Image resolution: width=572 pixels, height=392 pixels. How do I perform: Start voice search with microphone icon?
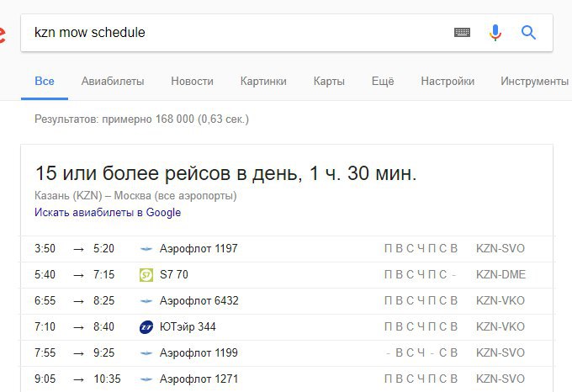coord(495,33)
